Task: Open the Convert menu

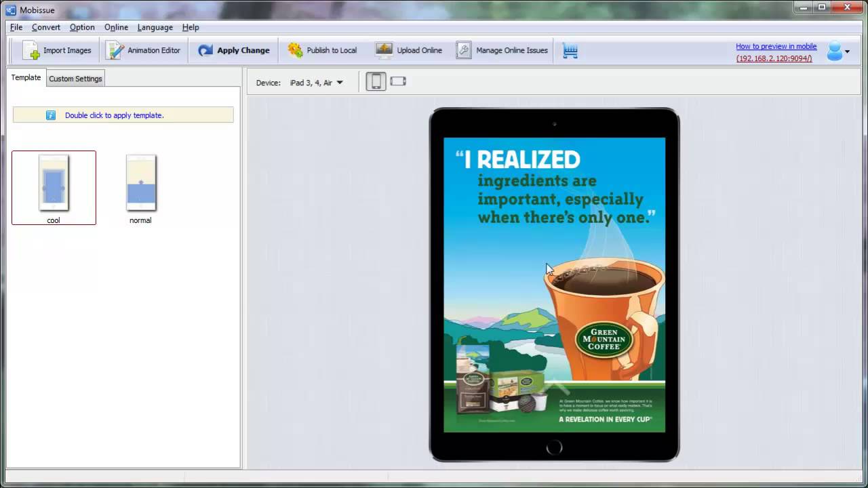Action: 46,27
